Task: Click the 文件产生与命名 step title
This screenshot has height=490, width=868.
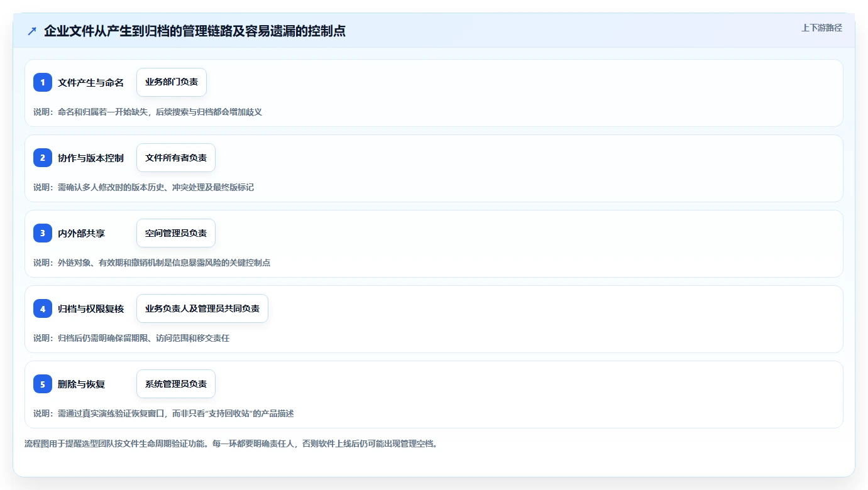Action: click(91, 82)
